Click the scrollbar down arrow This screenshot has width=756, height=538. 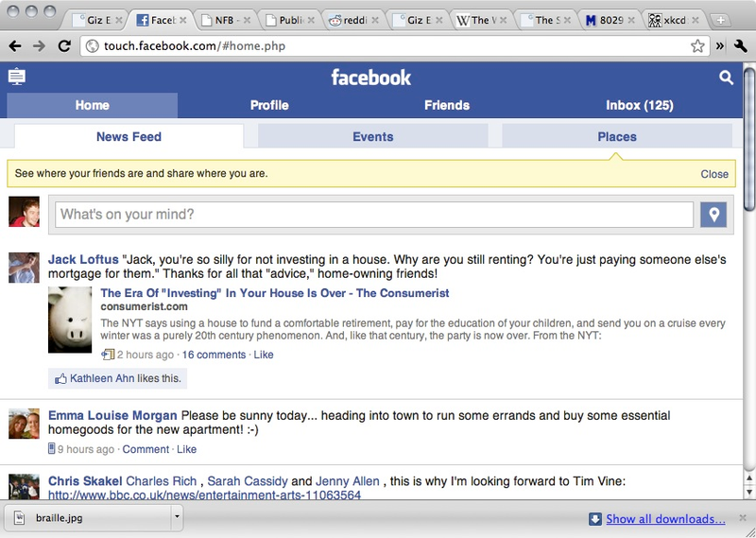pos(749,493)
